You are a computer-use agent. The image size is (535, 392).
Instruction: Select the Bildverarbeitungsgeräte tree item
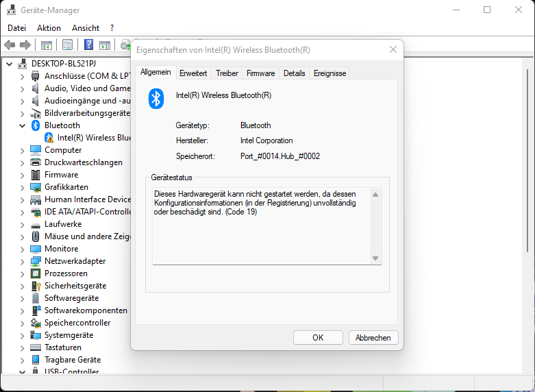click(x=88, y=113)
